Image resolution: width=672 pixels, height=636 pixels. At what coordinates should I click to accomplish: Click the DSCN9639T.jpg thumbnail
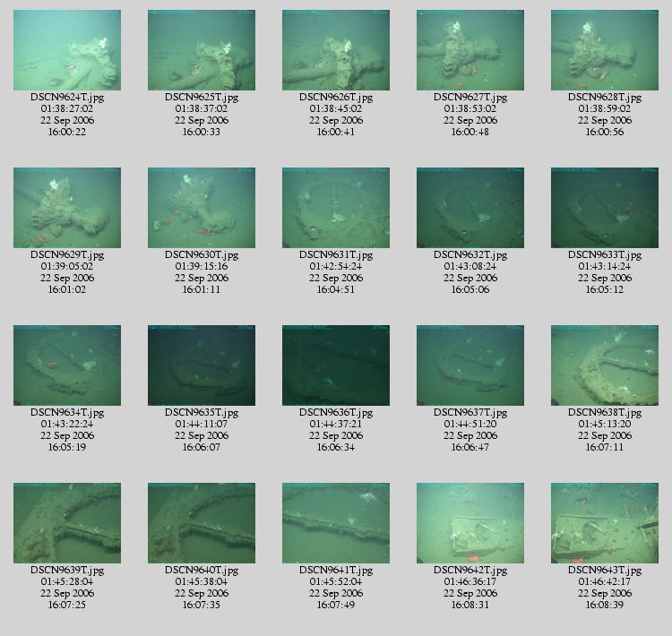(67, 523)
